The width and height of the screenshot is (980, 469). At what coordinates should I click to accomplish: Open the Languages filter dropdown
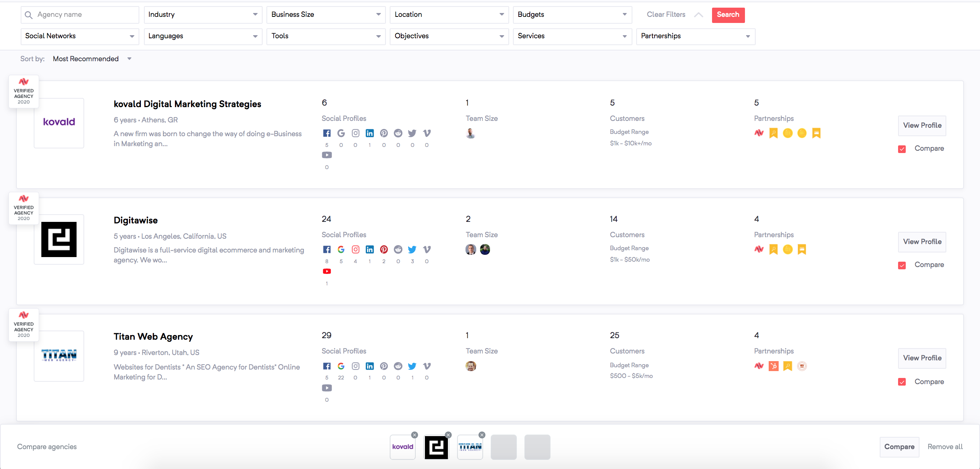point(203,36)
